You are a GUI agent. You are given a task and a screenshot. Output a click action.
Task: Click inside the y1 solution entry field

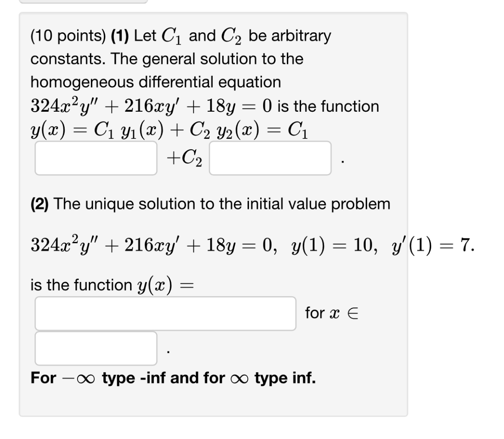click(95, 159)
